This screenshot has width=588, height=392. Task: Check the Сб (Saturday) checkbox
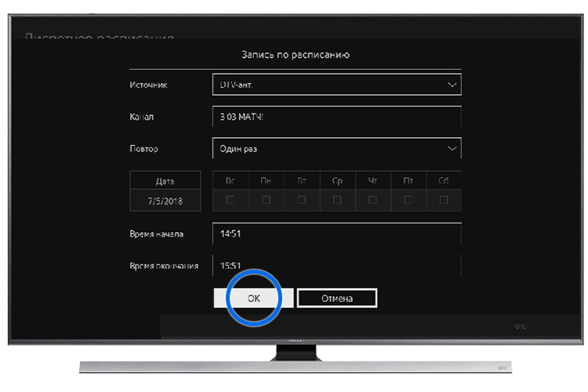click(444, 200)
